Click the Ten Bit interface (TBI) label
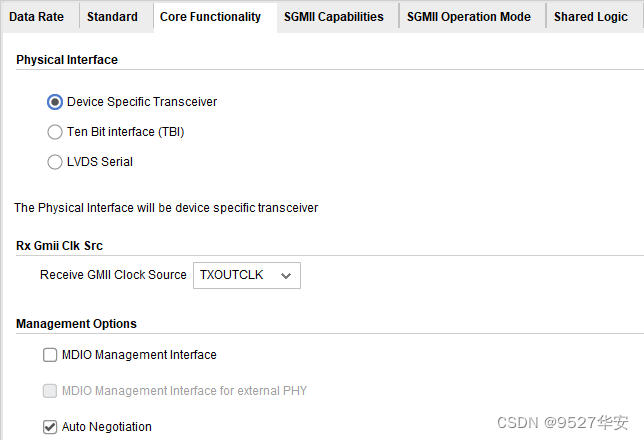This screenshot has width=644, height=440. (125, 132)
